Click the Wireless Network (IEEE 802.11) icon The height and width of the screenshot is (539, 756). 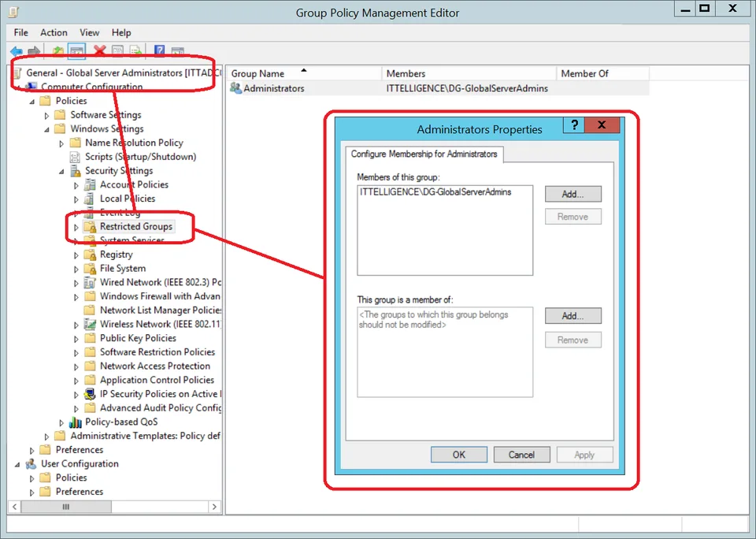90,325
